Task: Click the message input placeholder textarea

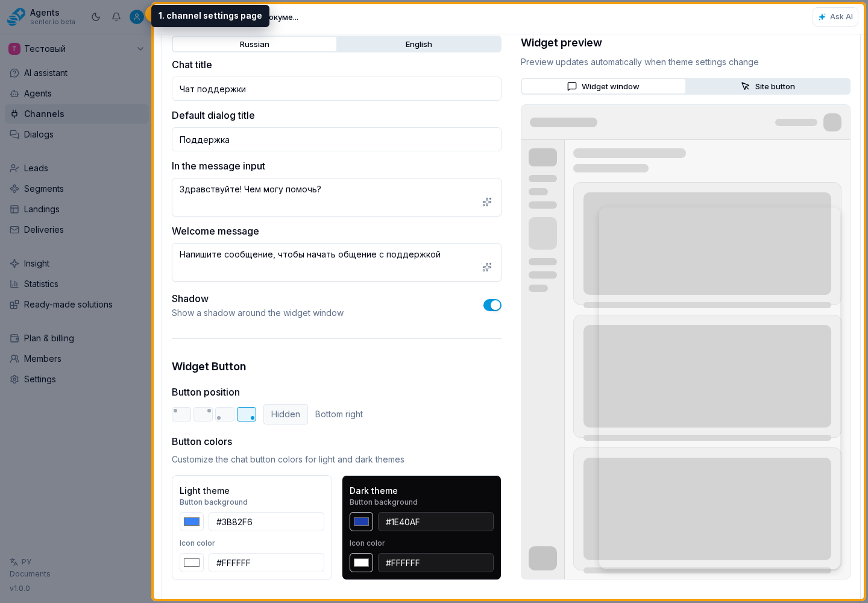Action: pyautogui.click(x=336, y=197)
